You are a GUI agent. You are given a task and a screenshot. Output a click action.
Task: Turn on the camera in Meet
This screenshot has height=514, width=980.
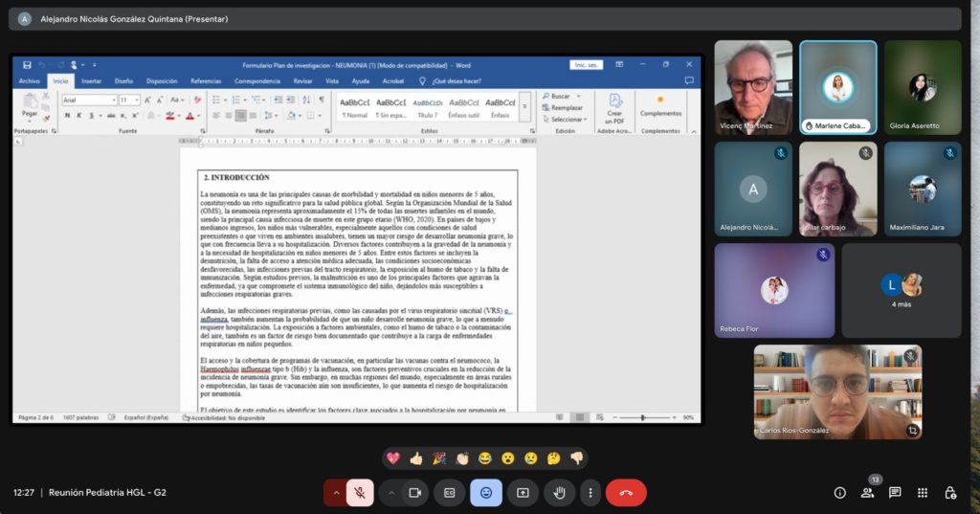415,492
